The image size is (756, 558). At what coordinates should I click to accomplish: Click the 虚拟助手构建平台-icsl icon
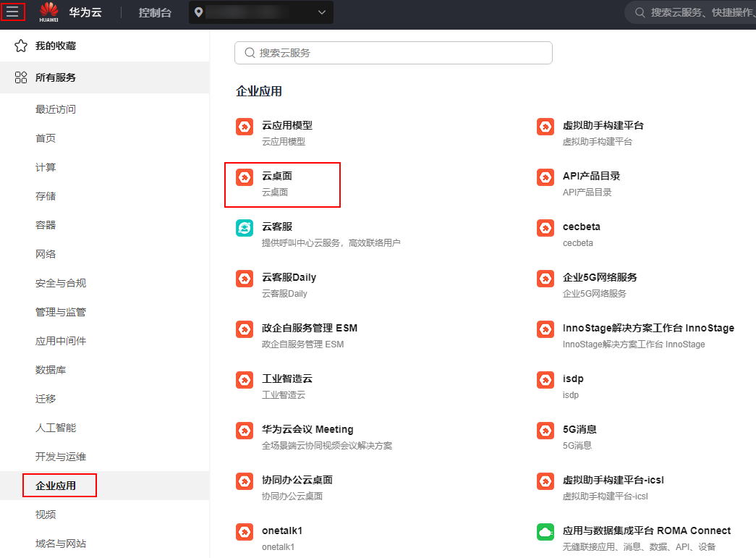[545, 481]
